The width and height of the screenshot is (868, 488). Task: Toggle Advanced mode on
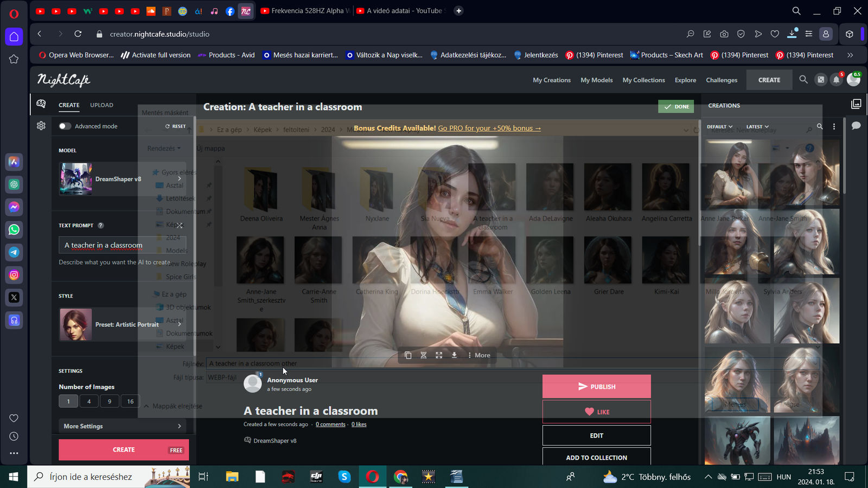(65, 126)
